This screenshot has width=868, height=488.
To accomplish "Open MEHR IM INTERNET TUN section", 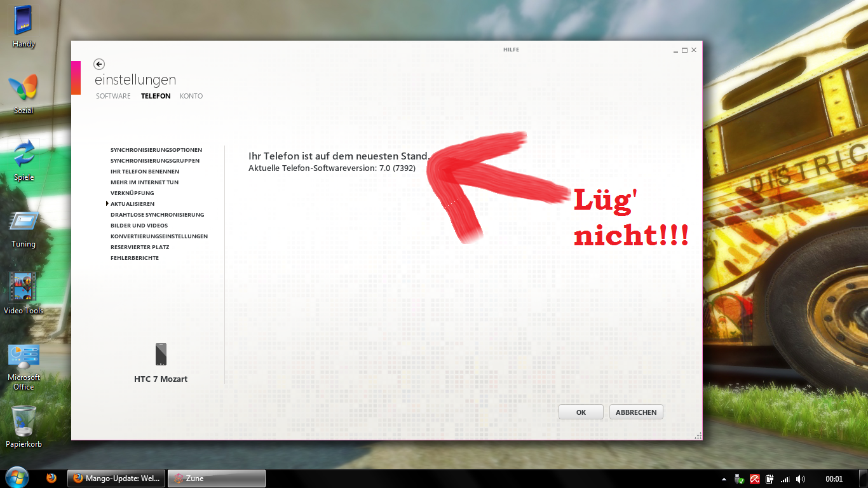I will click(144, 182).
